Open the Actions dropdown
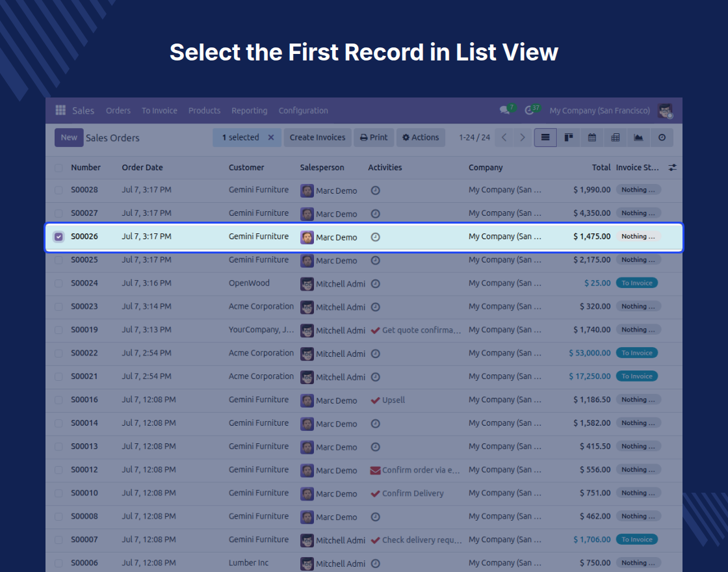 tap(421, 137)
